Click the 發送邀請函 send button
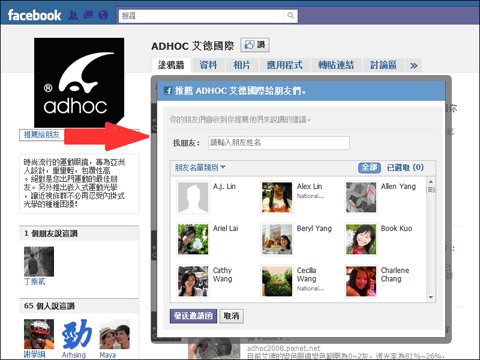 point(193,316)
